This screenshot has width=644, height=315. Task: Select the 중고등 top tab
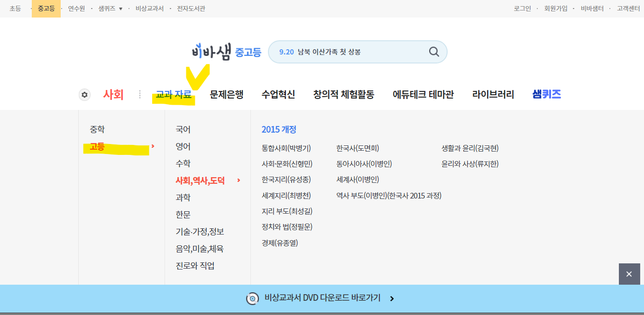(46, 9)
